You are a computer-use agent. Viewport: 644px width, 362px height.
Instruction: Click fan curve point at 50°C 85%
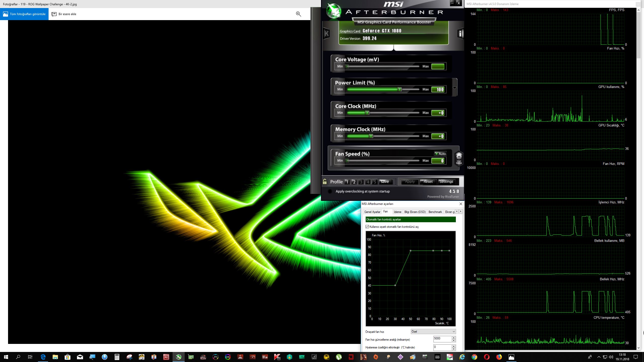(411, 251)
